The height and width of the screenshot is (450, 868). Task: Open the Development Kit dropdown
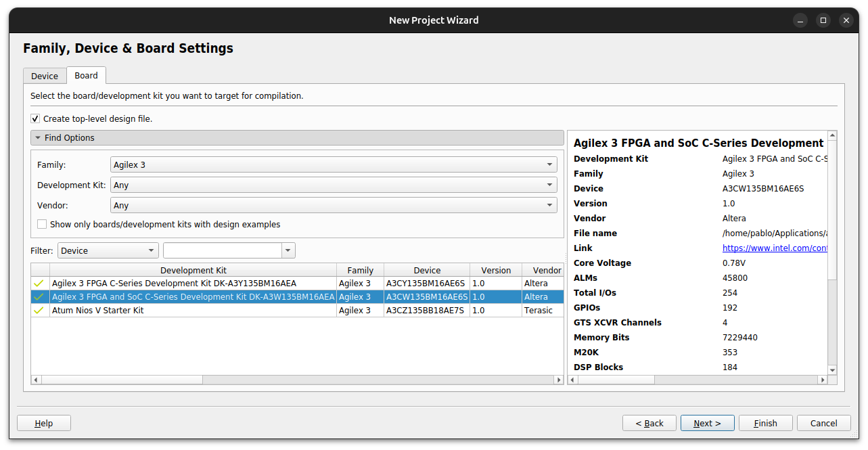[x=334, y=185]
